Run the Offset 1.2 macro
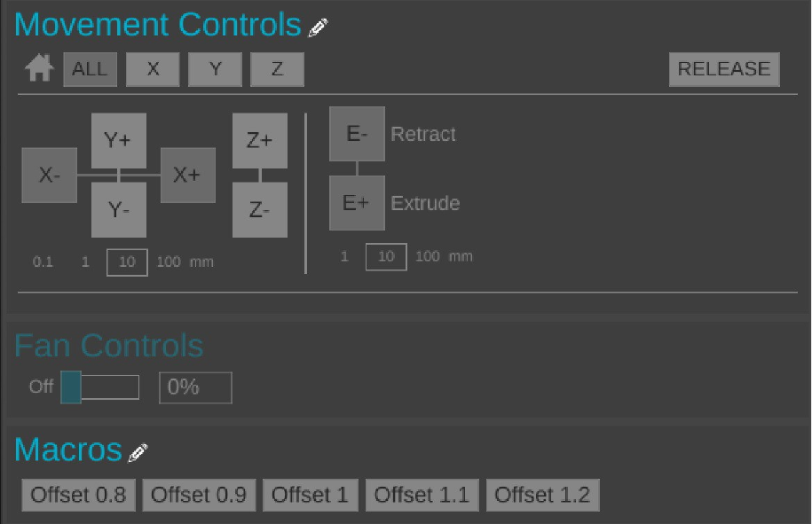Image resolution: width=812 pixels, height=524 pixels. [x=542, y=495]
